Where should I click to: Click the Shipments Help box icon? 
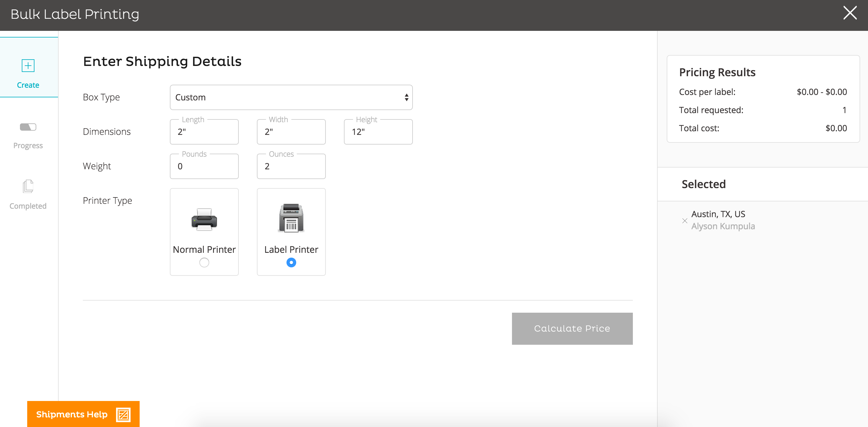click(x=123, y=415)
